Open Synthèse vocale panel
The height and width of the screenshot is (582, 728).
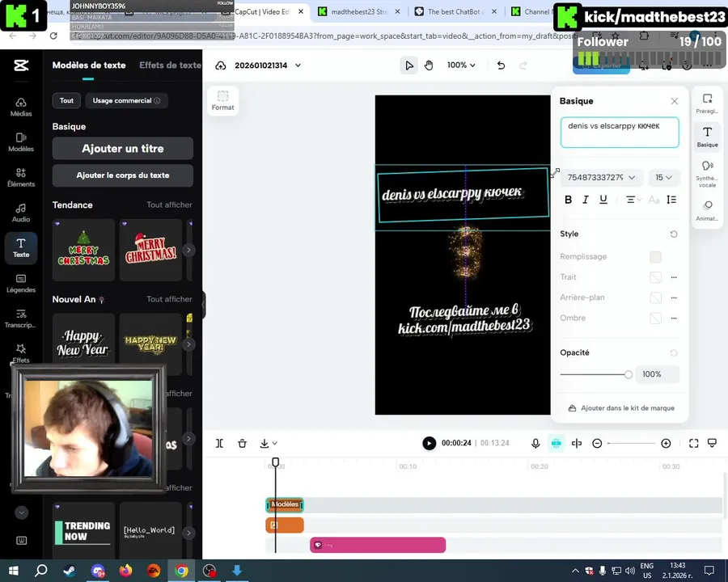[x=707, y=174]
